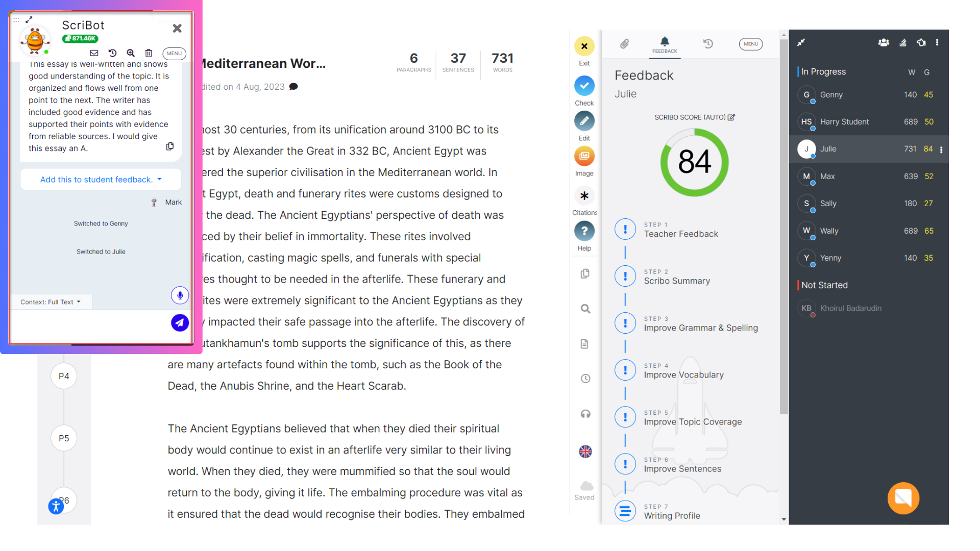Click the ScriBot message input field

point(89,324)
